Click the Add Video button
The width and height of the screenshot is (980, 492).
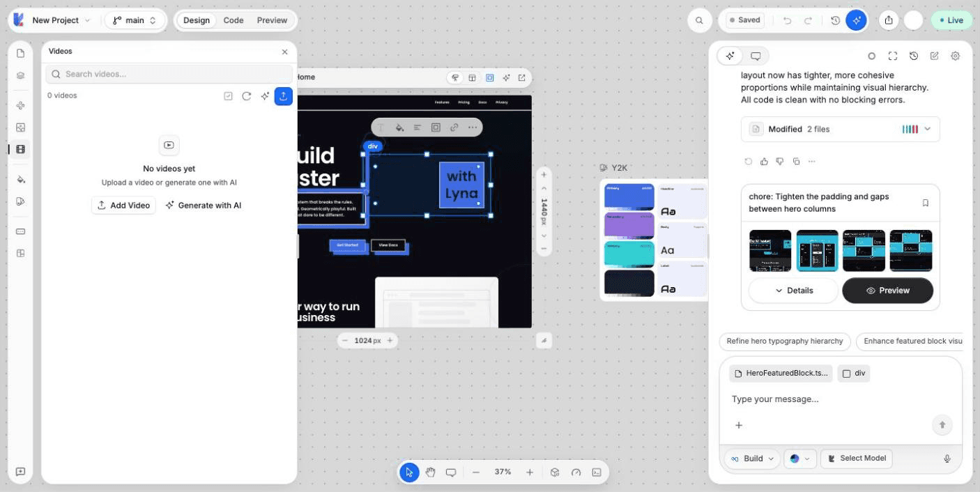[x=123, y=205]
